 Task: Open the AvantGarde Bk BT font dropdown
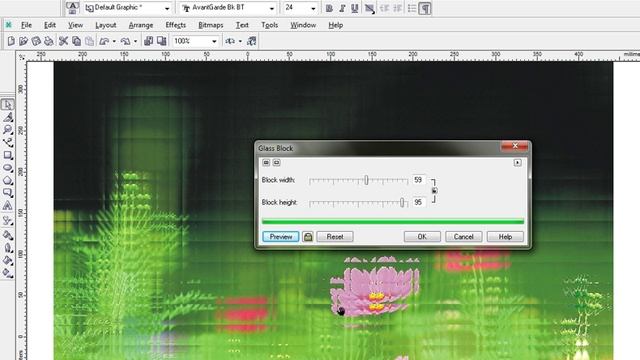point(271,8)
